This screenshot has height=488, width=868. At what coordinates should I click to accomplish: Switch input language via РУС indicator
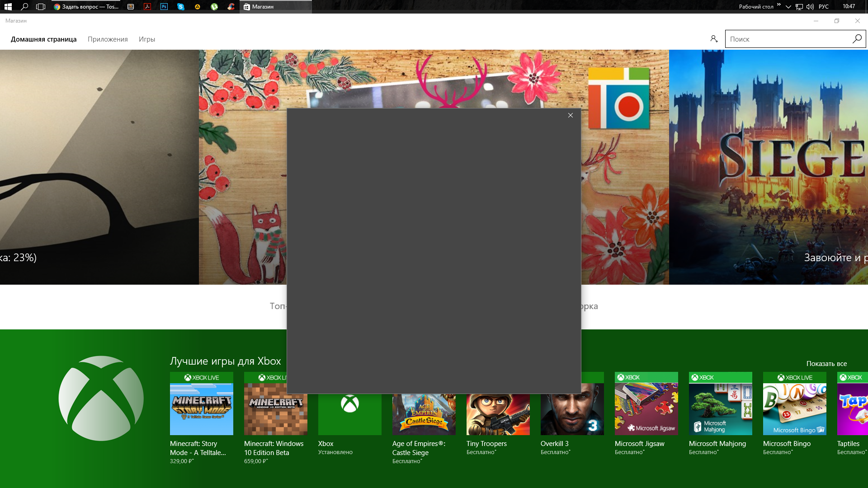pyautogui.click(x=824, y=7)
